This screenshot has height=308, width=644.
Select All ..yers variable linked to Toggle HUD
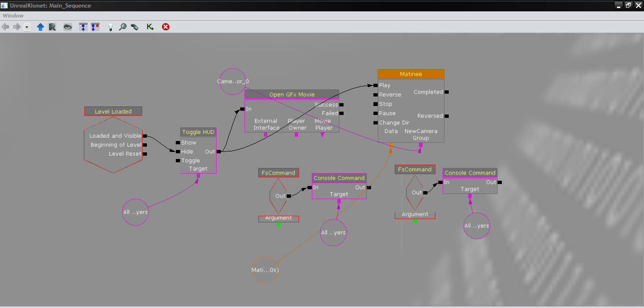tap(136, 212)
